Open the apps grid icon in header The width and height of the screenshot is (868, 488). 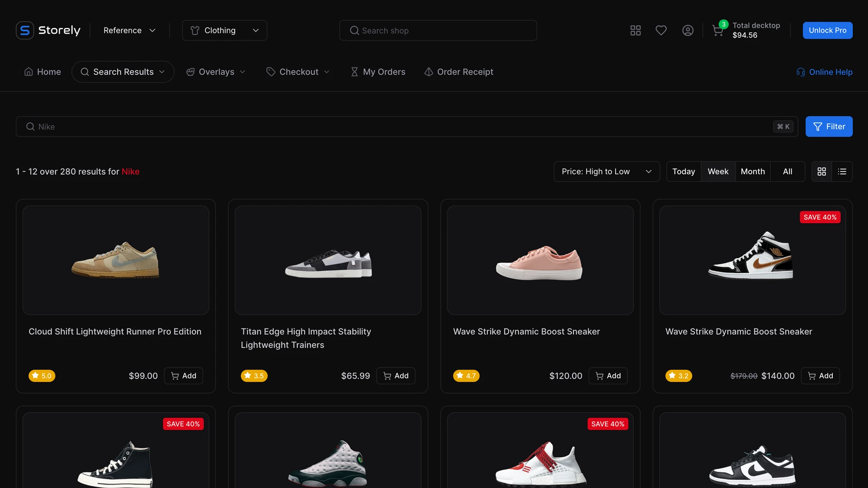tap(636, 30)
